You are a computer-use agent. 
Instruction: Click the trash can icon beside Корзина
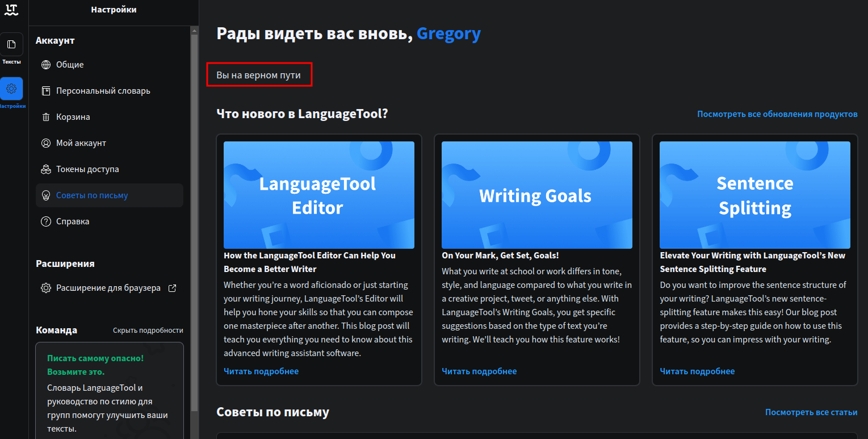pos(46,117)
